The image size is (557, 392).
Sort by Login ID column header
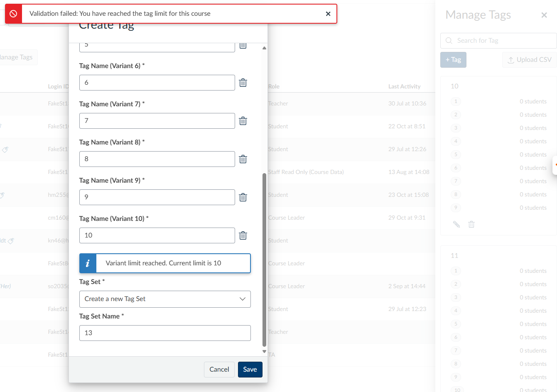[58, 86]
